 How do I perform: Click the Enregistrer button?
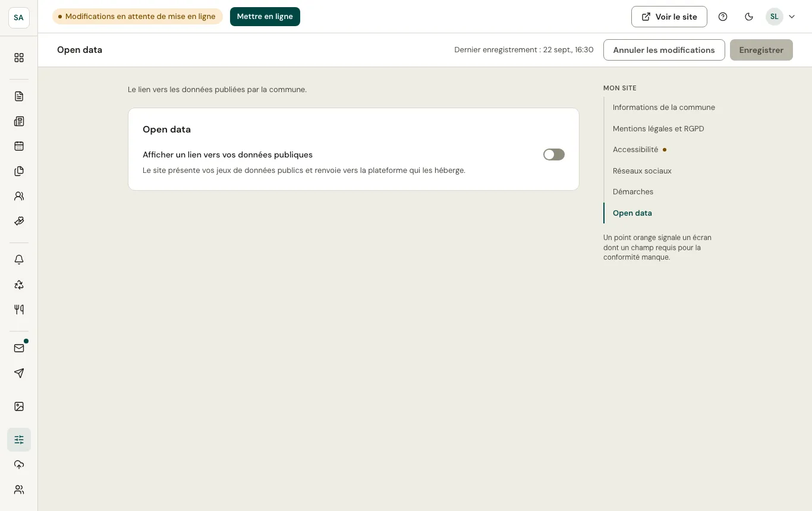pyautogui.click(x=761, y=50)
